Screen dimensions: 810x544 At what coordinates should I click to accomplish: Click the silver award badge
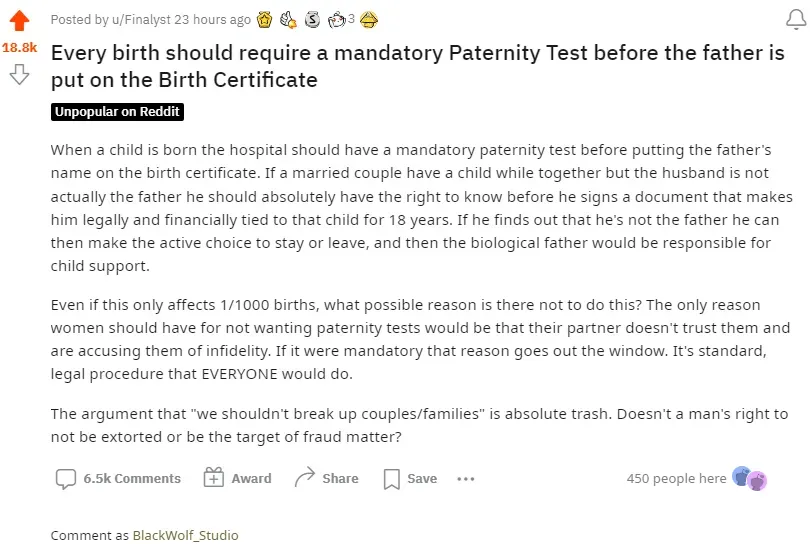click(312, 19)
